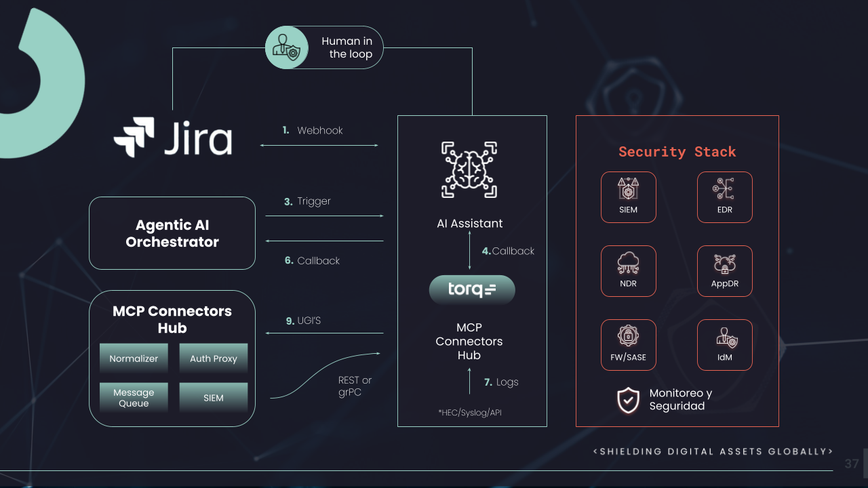868x488 pixels.
Task: Select the AI Assistant brain icon
Action: click(x=469, y=169)
